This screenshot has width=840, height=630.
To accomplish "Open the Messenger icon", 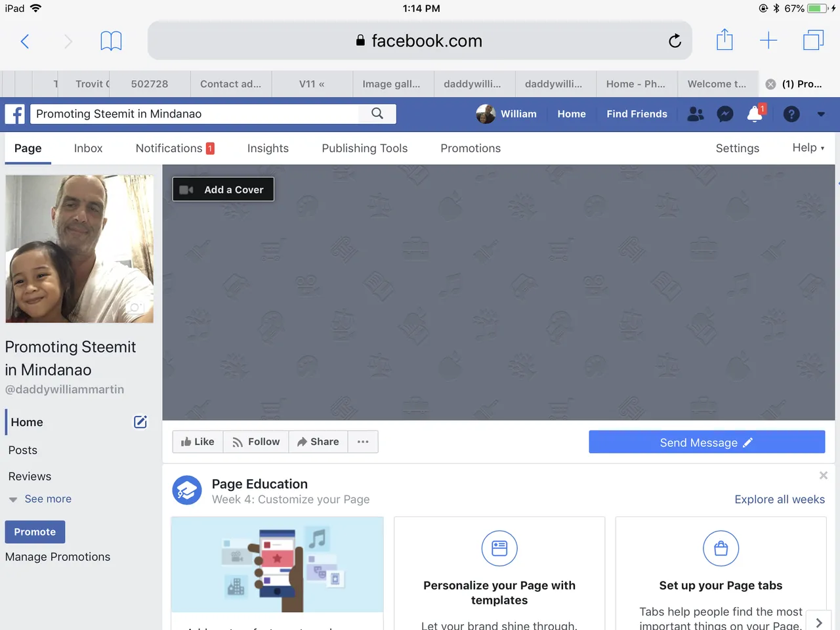I will pyautogui.click(x=725, y=114).
